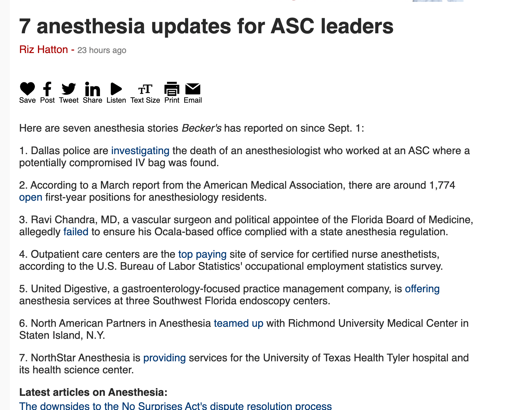Share the article on LinkedIn
The image size is (532, 410).
92,89
